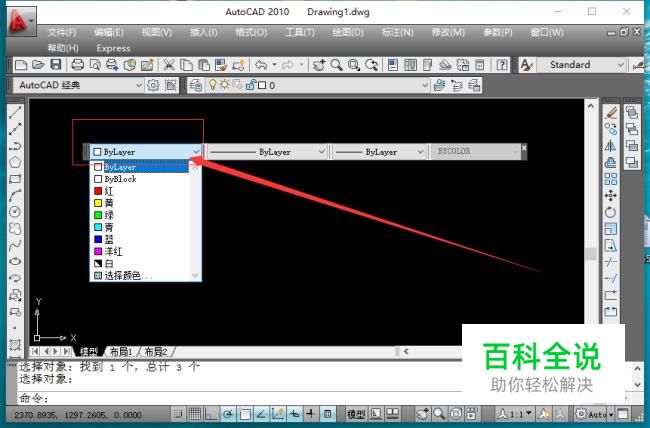
Task: Select 洋红 magenta color entry
Action: tap(140, 251)
